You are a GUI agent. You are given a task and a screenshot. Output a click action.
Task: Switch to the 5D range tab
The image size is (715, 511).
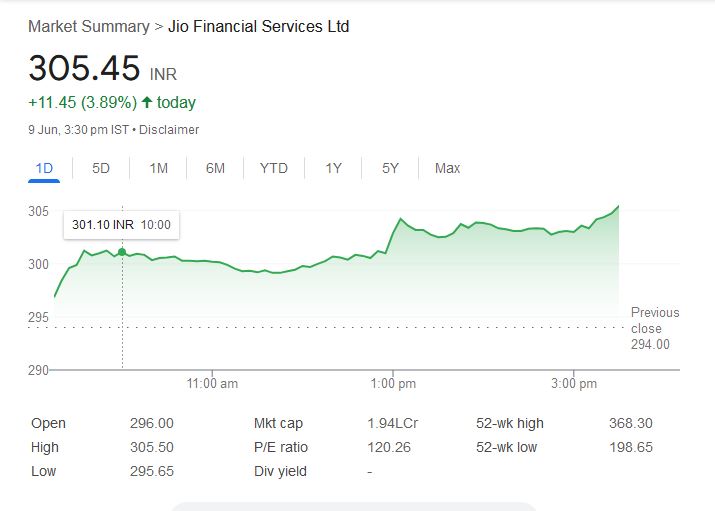(x=101, y=168)
